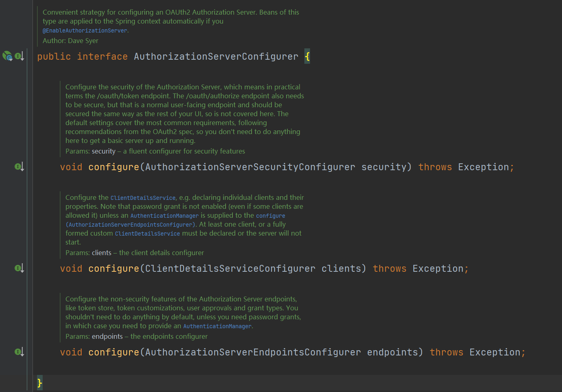Click the Spring bean gutter icon
Viewport: 562px width, 392px height.
pos(7,56)
